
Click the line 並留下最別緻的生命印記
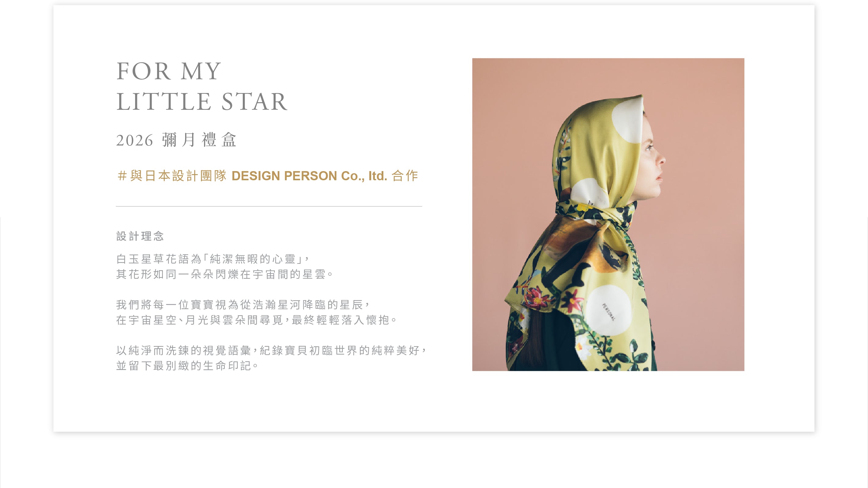click(187, 366)
